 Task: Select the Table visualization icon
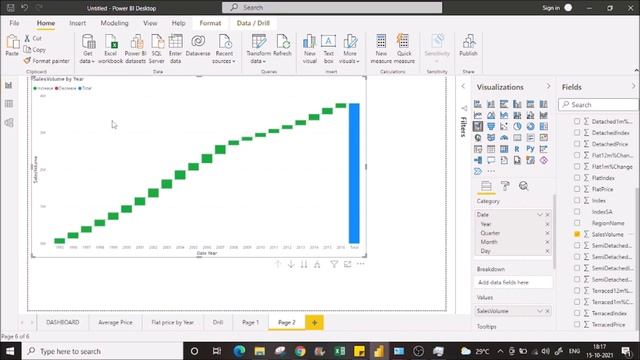[x=491, y=149]
